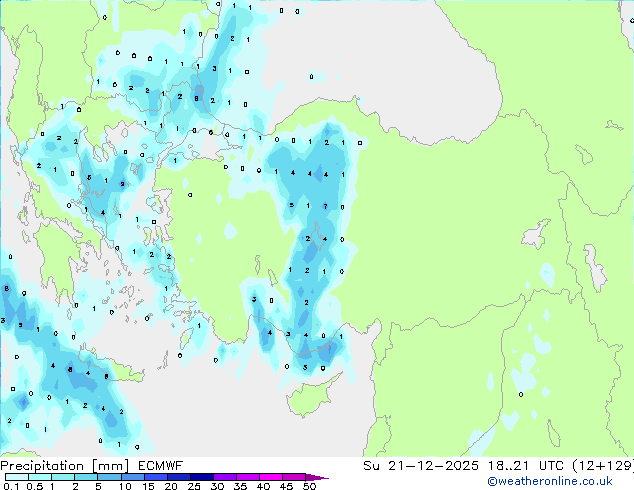Select the 0.1–0.5 mm legend color swatch
The height and width of the screenshot is (490, 634).
[17, 477]
